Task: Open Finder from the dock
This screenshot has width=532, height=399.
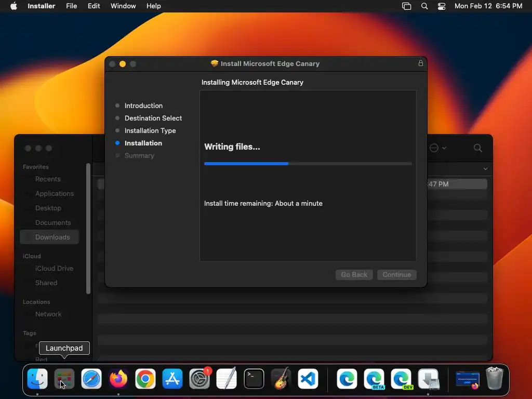Action: [37, 379]
